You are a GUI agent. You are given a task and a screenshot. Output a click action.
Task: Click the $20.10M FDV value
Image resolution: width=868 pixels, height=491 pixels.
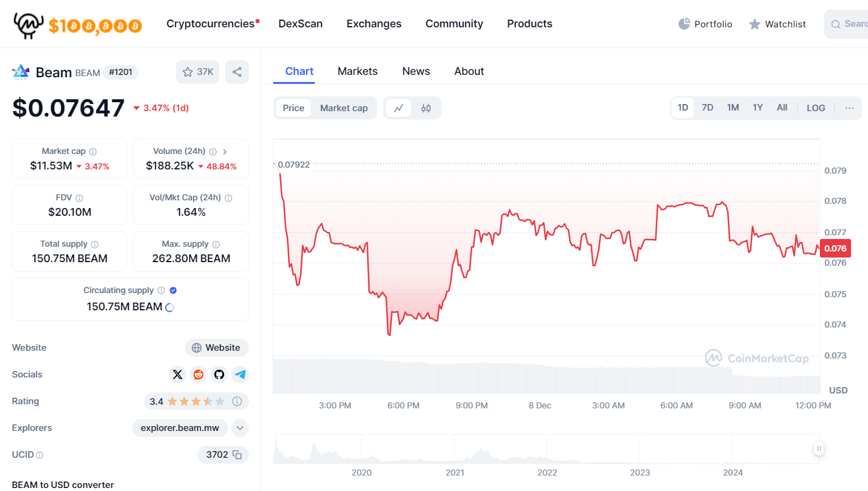click(x=70, y=212)
